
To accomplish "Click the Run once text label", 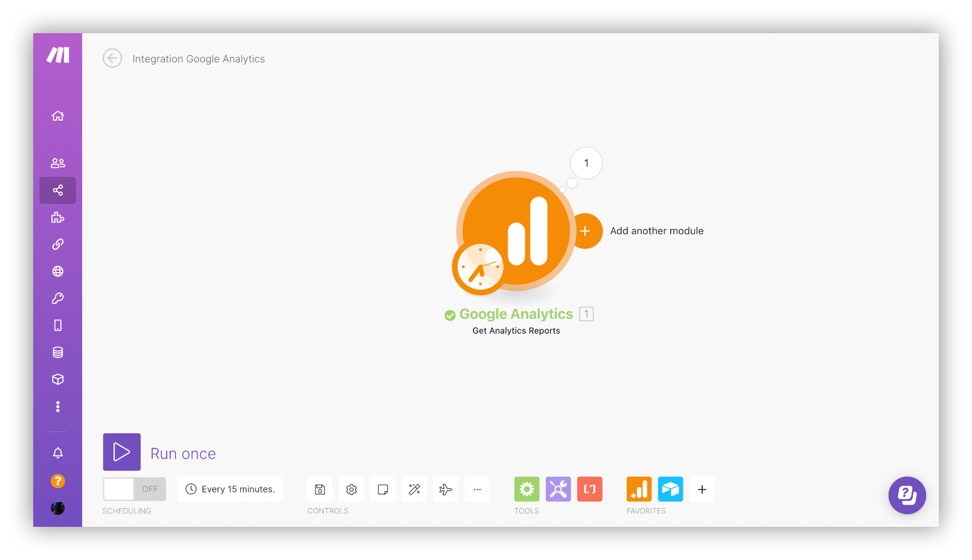I will [x=184, y=454].
